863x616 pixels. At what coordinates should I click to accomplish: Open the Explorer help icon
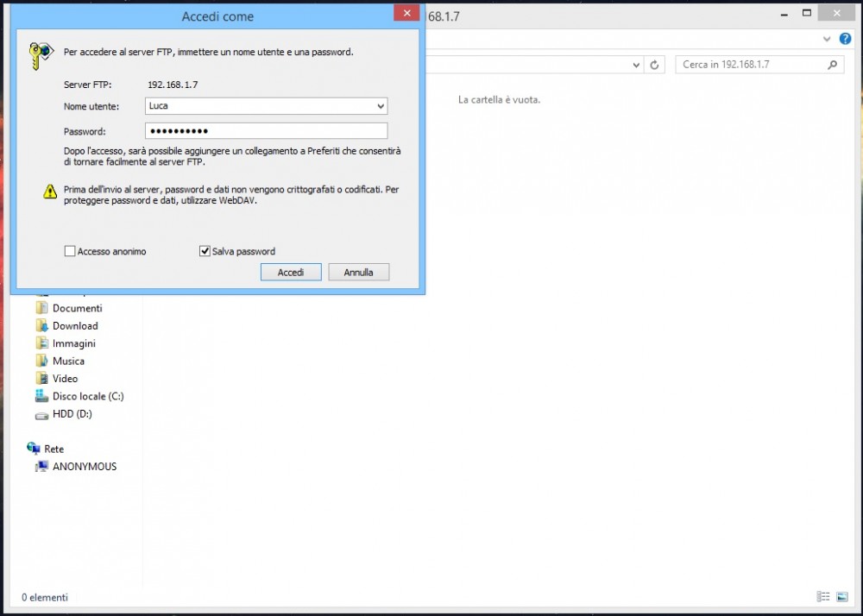[846, 39]
